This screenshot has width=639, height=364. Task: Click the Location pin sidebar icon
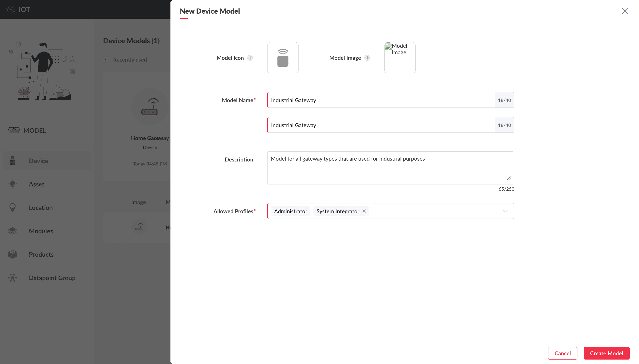tap(12, 207)
